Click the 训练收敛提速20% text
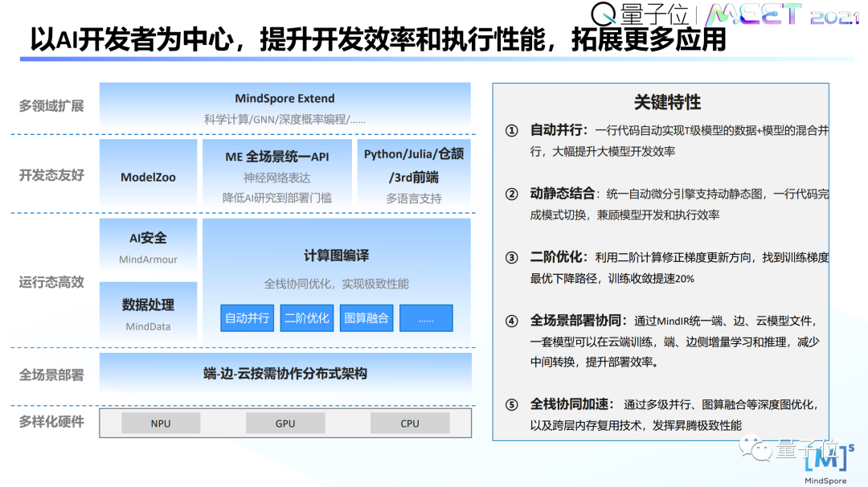 651,279
